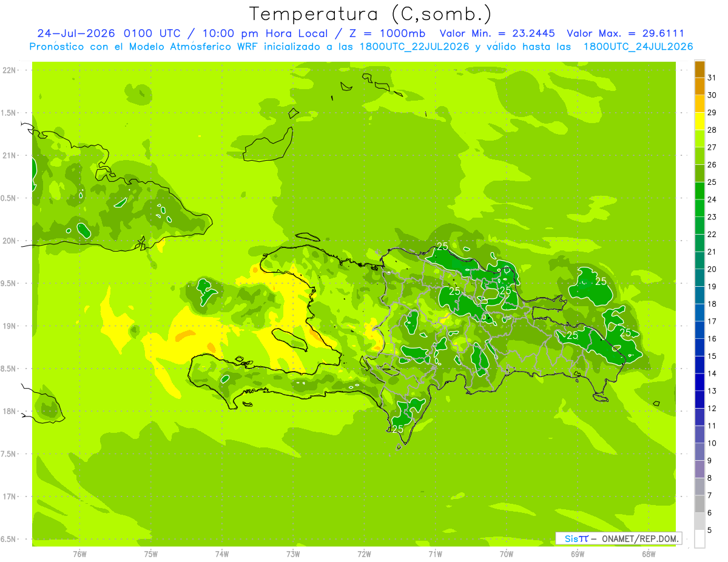Click the 71W longitude axis label
Screen dimensions: 728x562
(435, 554)
